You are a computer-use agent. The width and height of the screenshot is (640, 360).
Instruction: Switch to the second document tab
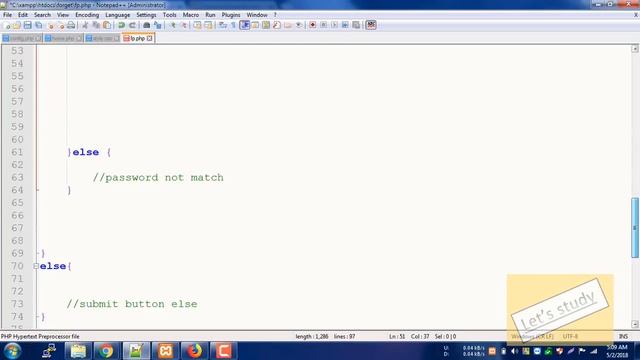tap(63, 38)
